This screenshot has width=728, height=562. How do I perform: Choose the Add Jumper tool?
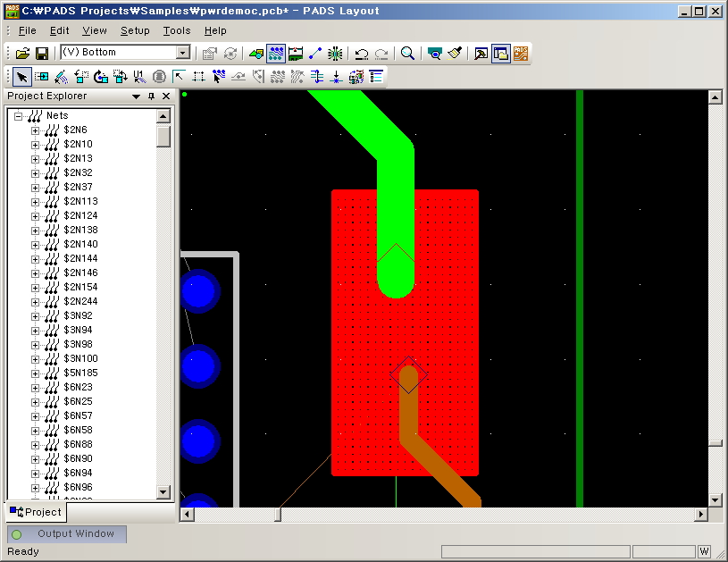coord(316,77)
